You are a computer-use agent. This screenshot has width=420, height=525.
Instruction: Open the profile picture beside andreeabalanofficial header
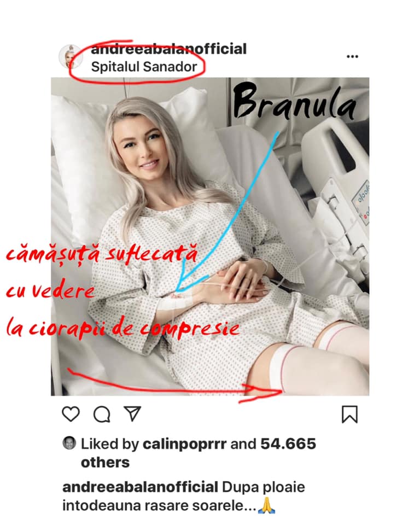pyautogui.click(x=71, y=57)
